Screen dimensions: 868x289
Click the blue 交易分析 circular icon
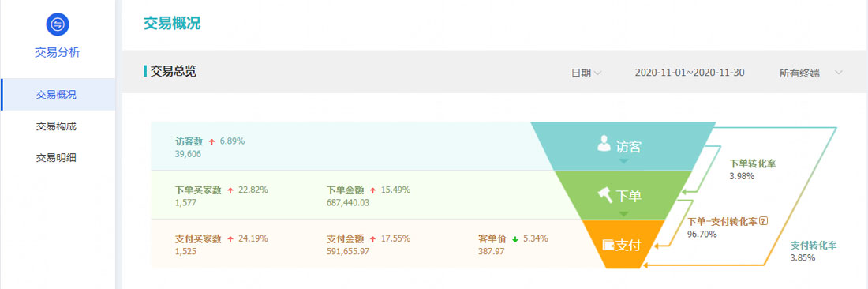[x=58, y=24]
